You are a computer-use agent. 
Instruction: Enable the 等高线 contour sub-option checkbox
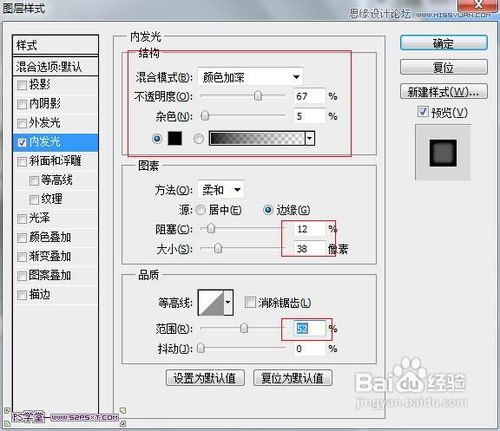34,181
